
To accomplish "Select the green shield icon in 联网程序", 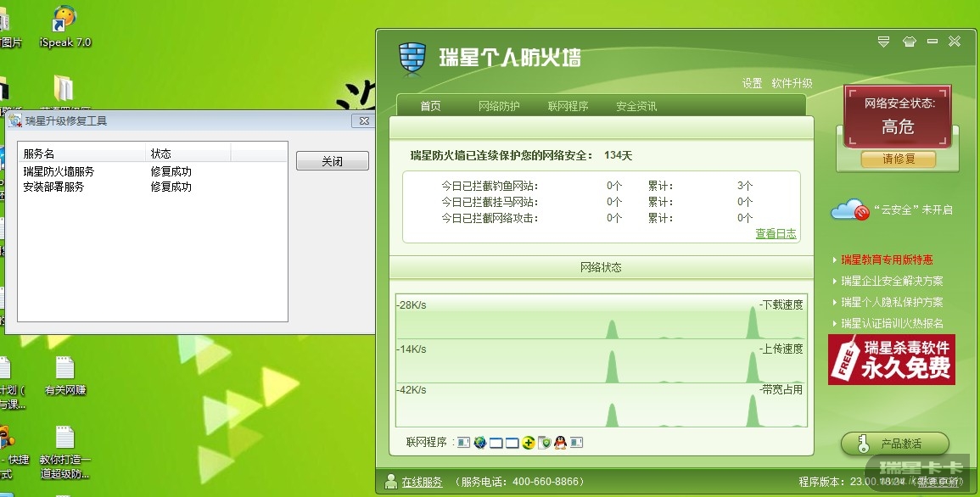I will click(545, 443).
